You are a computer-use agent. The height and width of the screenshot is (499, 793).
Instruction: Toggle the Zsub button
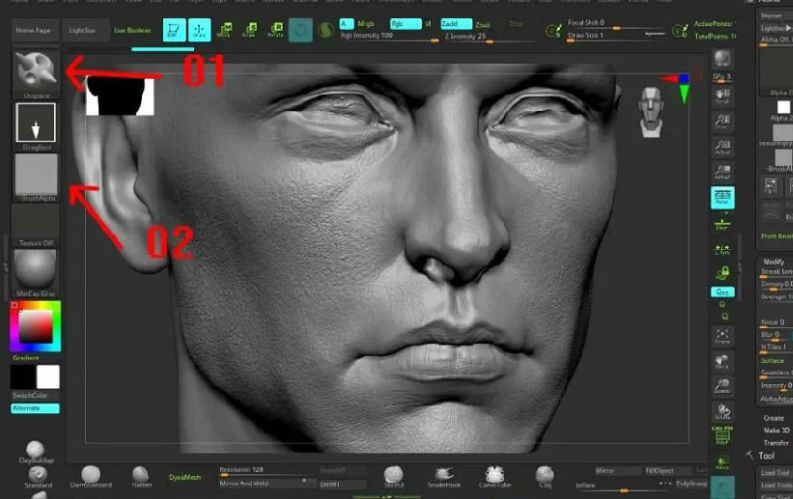coord(482,24)
